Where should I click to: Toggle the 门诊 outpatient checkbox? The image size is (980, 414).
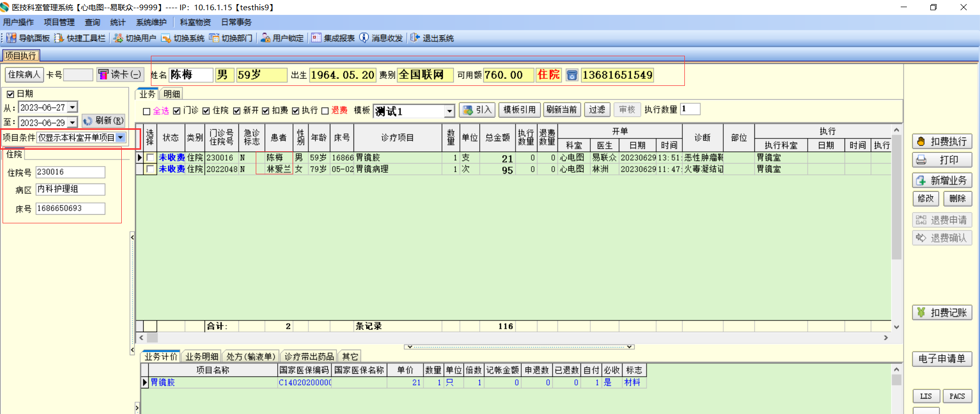point(176,111)
